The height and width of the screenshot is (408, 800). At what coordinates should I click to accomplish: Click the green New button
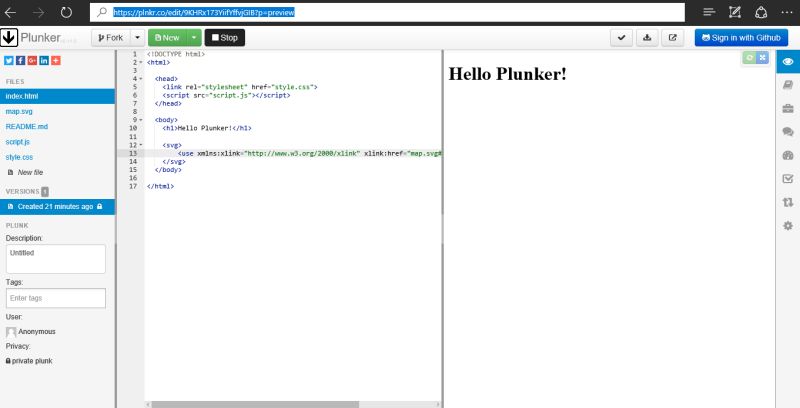coord(167,38)
